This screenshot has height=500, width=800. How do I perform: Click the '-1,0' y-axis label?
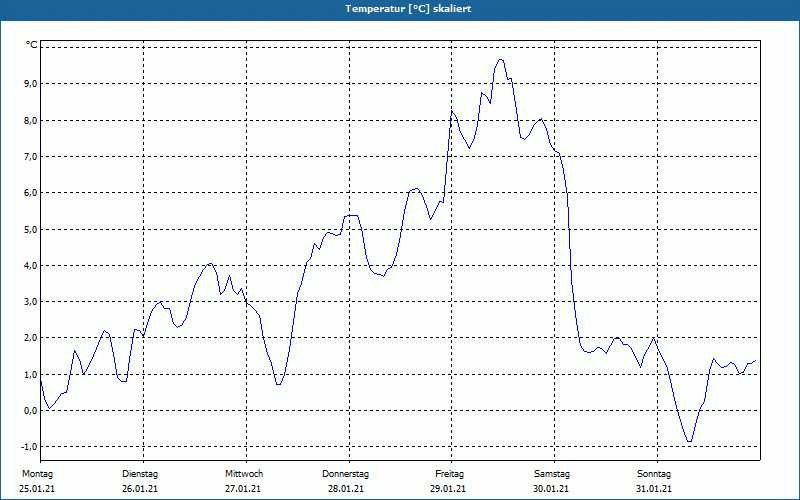[x=30, y=446]
